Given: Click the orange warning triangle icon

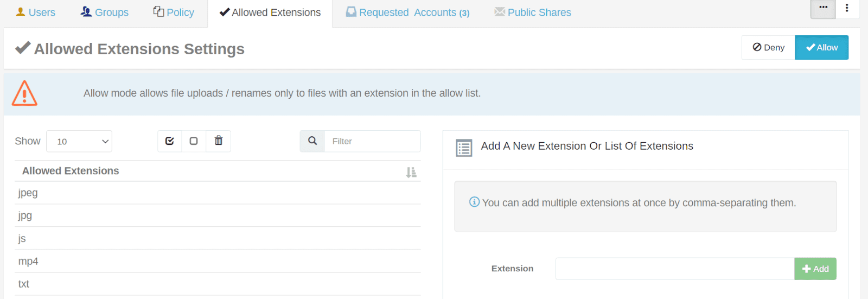Looking at the screenshot, I should pos(24,93).
